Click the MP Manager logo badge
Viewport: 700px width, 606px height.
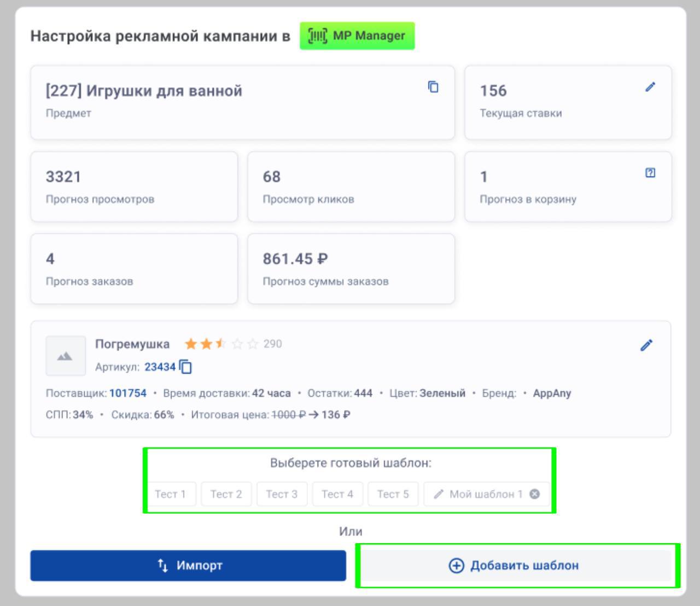pos(357,36)
